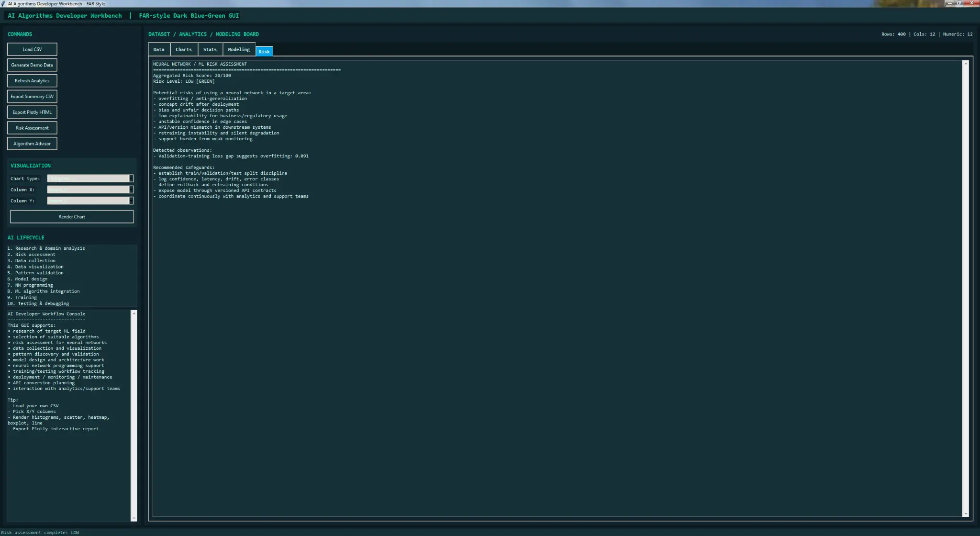Click the risk report scrollbar down arrow
The height and width of the screenshot is (536, 980).
(x=966, y=514)
